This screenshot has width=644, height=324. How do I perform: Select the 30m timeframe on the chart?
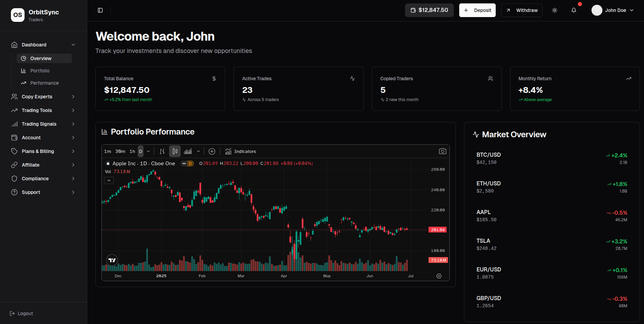pyautogui.click(x=120, y=151)
